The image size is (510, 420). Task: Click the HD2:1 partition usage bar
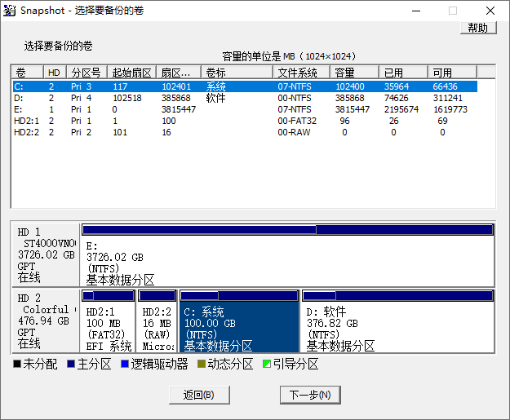(108, 296)
